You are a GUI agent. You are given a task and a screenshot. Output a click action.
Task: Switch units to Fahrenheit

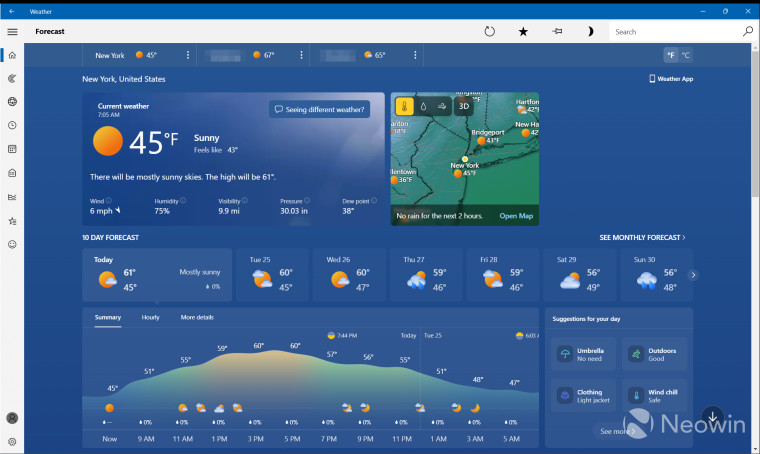[x=671, y=55]
